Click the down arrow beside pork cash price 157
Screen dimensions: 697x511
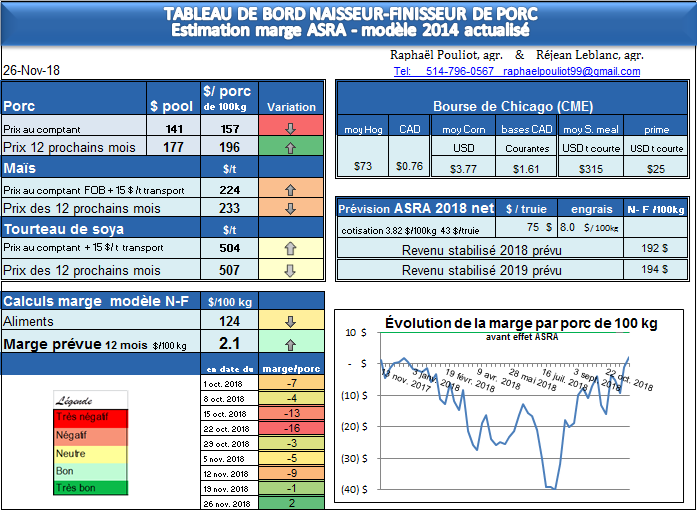pos(291,128)
